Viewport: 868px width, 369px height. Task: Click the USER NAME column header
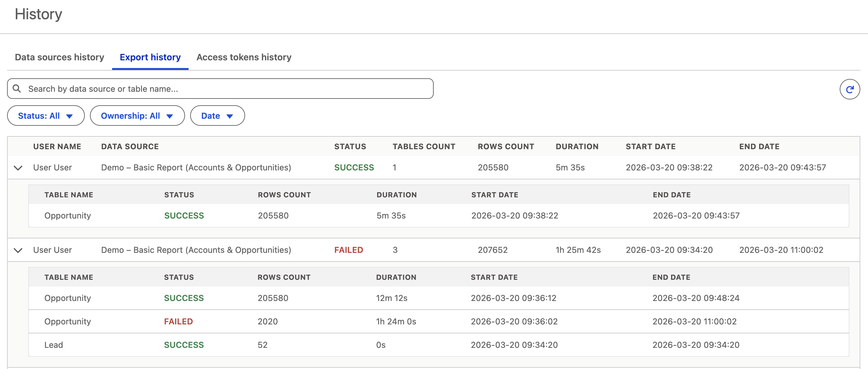click(57, 147)
